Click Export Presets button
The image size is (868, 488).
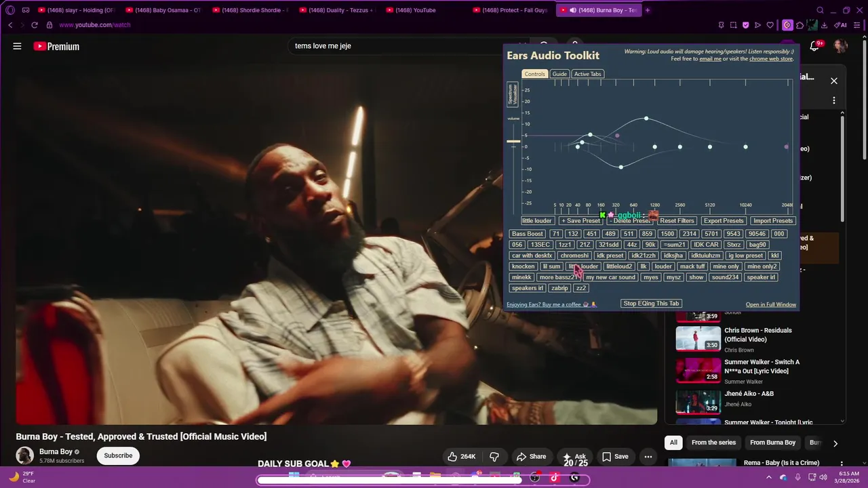tap(724, 221)
